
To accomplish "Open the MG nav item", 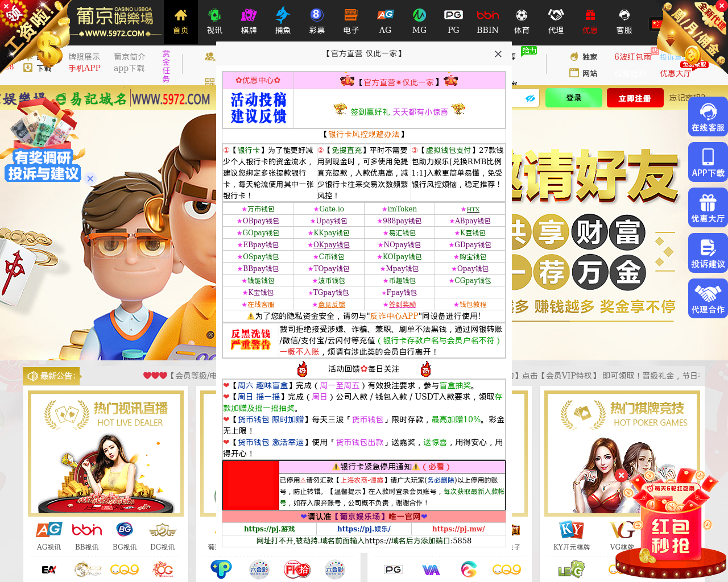I will coord(419,22).
